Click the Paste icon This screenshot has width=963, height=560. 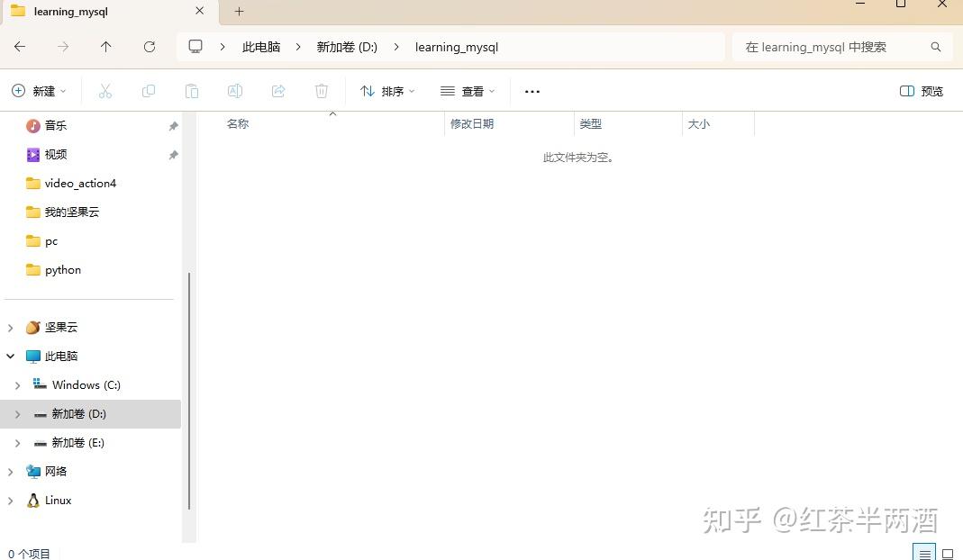[191, 90]
